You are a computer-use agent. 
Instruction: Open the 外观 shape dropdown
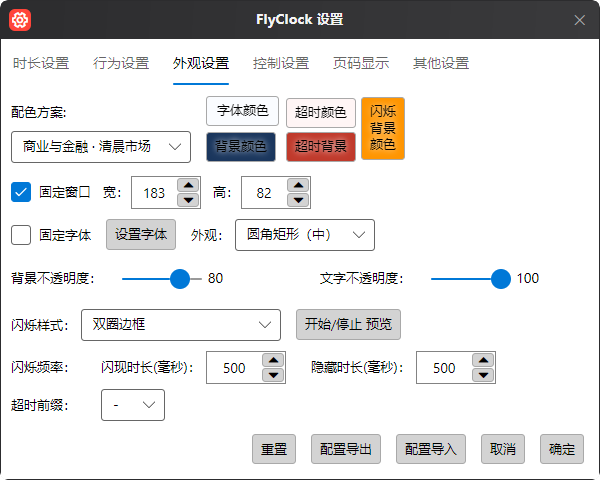[x=305, y=235]
